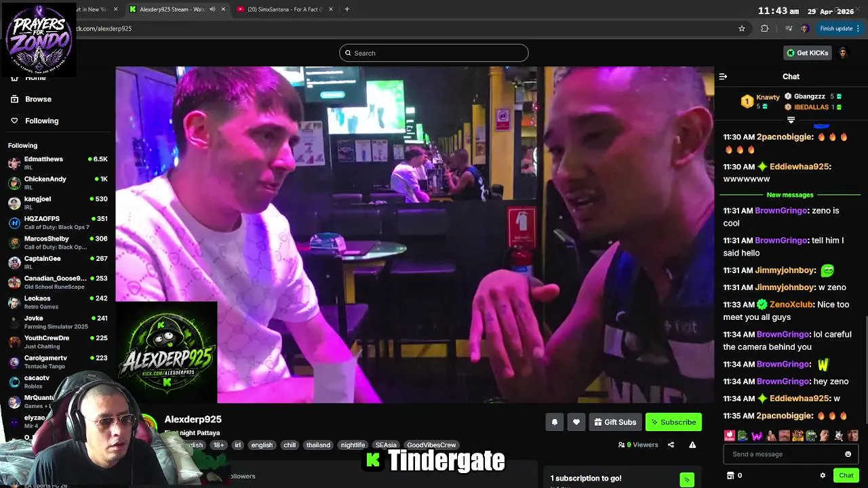Click Finish update in browser
Screen dimensions: 868x488
840,28
